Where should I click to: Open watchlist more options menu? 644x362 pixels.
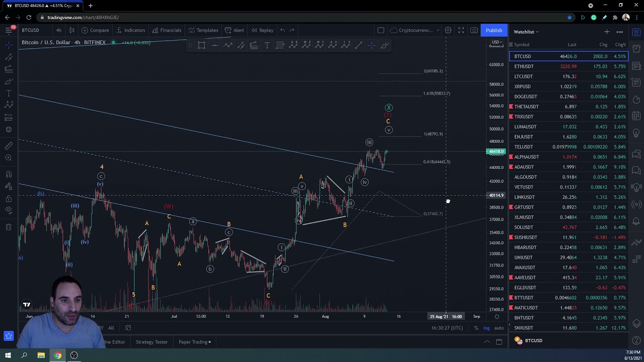[x=620, y=32]
